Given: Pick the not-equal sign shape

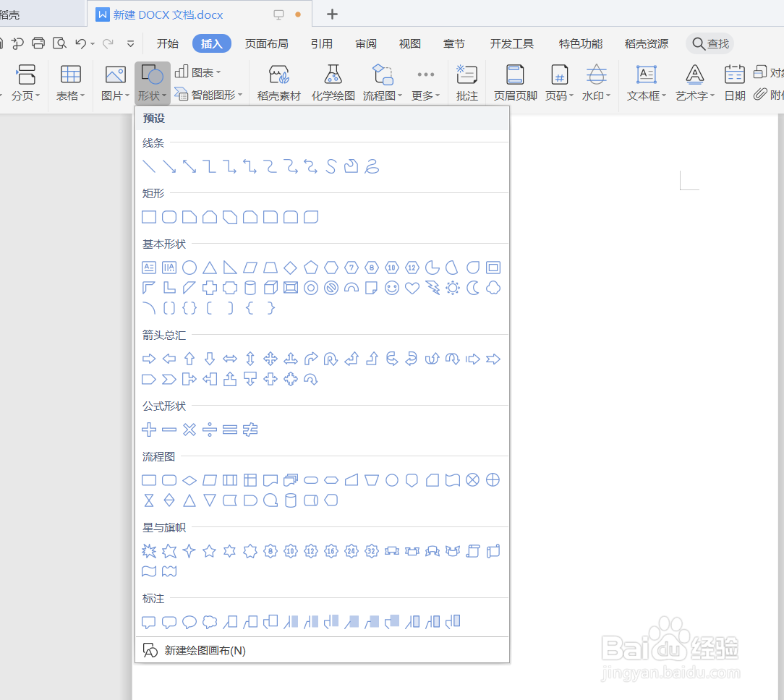Looking at the screenshot, I should pos(250,430).
